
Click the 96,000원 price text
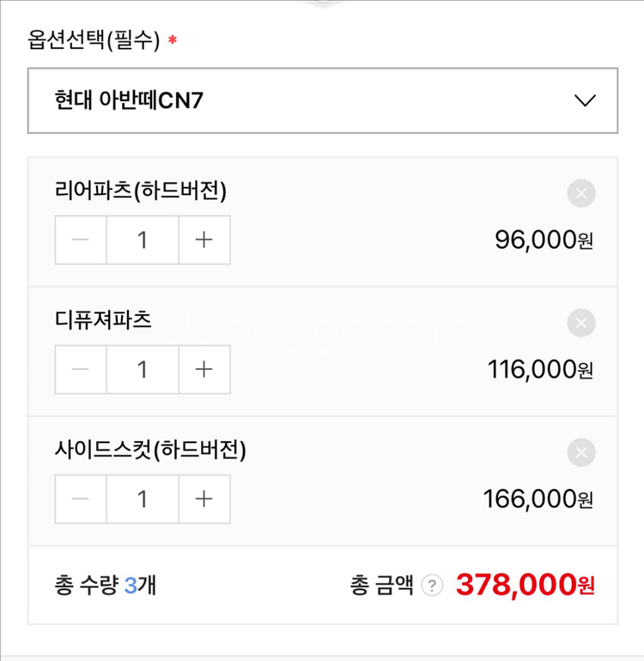pos(544,240)
